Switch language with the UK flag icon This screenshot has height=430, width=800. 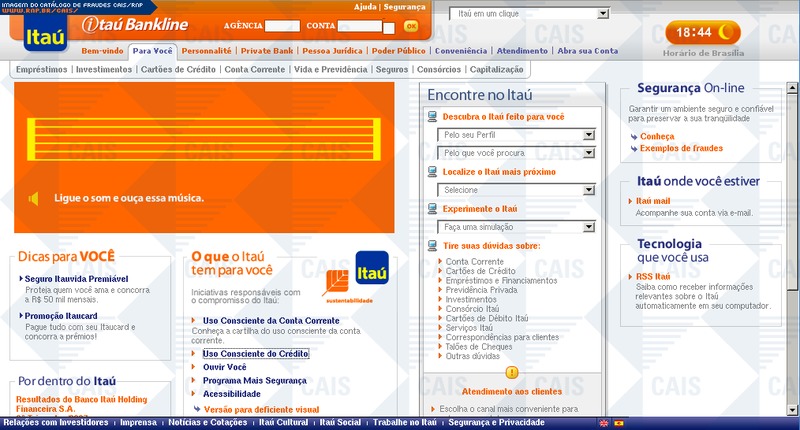(603, 424)
